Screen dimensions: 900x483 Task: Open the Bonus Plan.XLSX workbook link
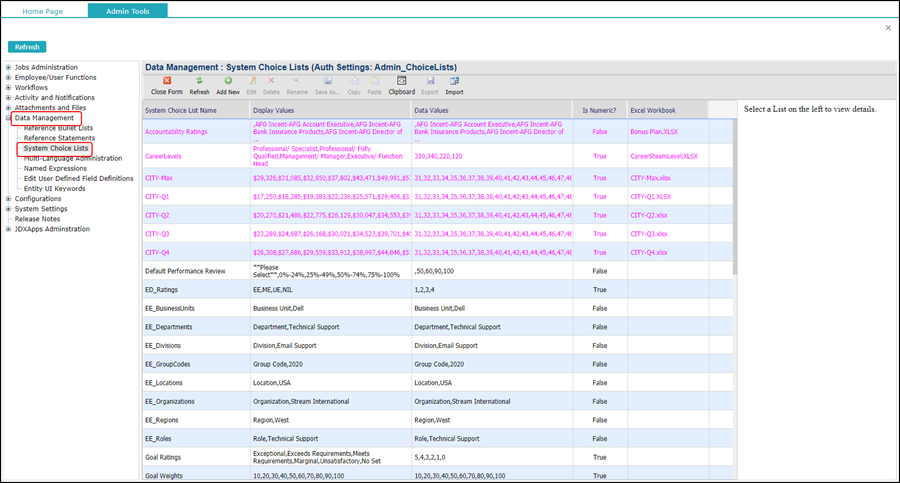click(653, 131)
